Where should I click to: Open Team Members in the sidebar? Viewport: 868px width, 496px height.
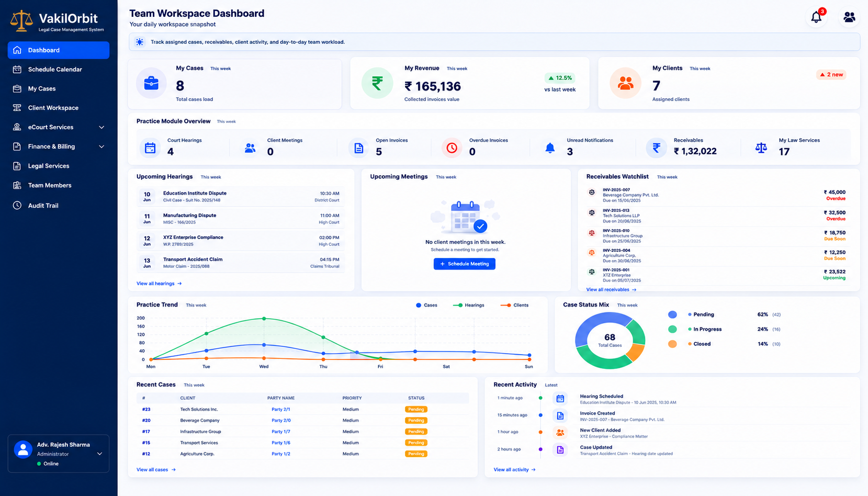click(59, 185)
